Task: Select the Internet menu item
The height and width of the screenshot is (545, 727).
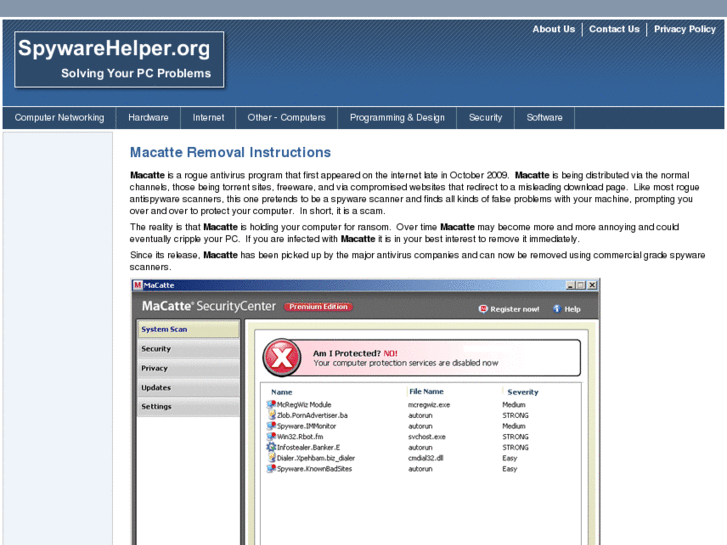Action: tap(208, 118)
